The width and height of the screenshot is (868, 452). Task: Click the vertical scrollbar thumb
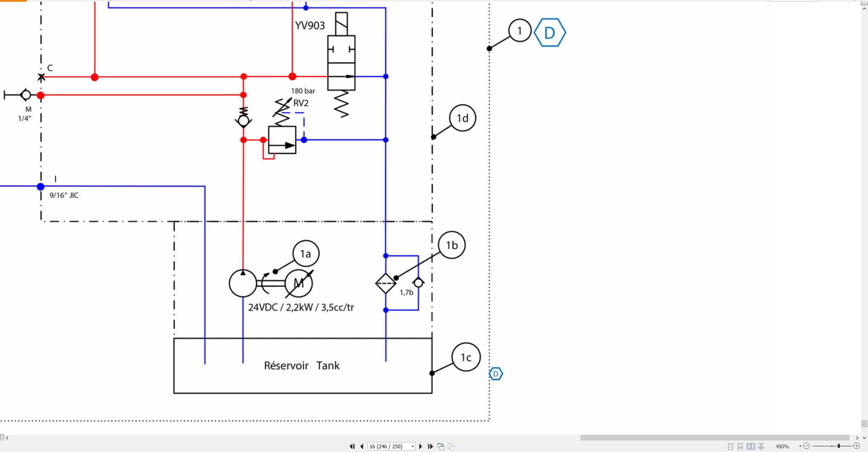(x=864, y=424)
